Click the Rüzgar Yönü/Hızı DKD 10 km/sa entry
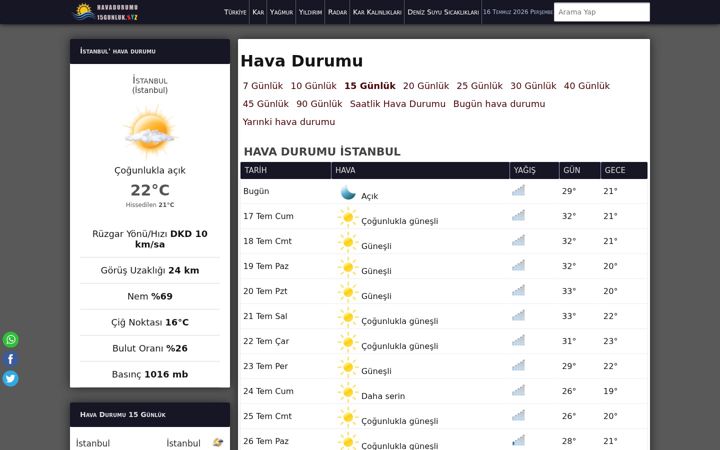 (x=150, y=239)
